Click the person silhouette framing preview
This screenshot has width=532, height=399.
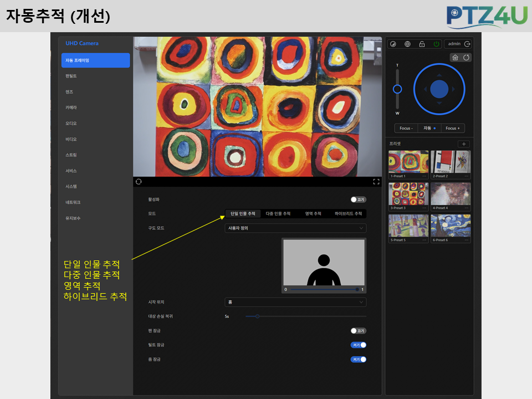pyautogui.click(x=324, y=262)
